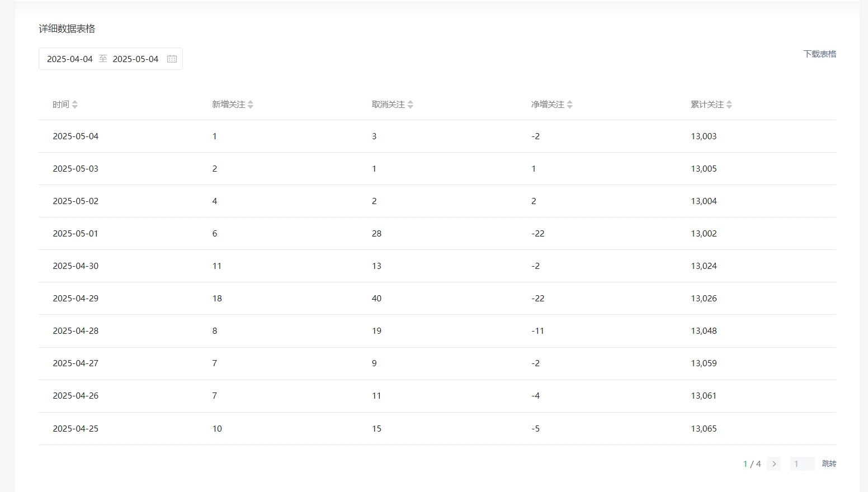Screen dimensions: 868x492
Task: Click cumulative value 13,061
Action: [704, 396]
